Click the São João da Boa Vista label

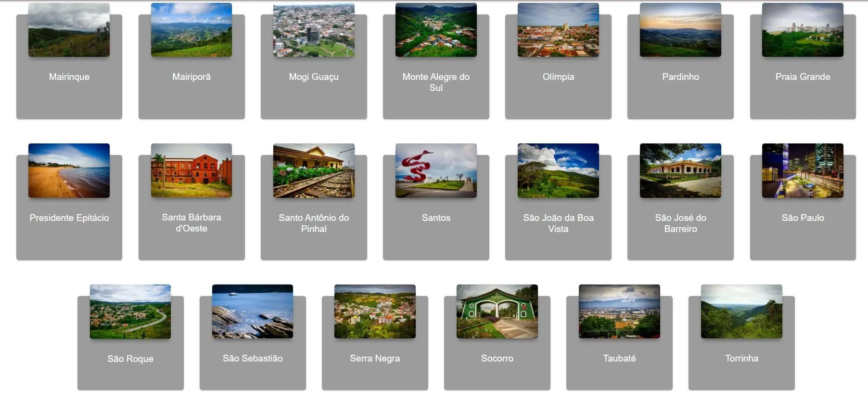click(x=558, y=223)
